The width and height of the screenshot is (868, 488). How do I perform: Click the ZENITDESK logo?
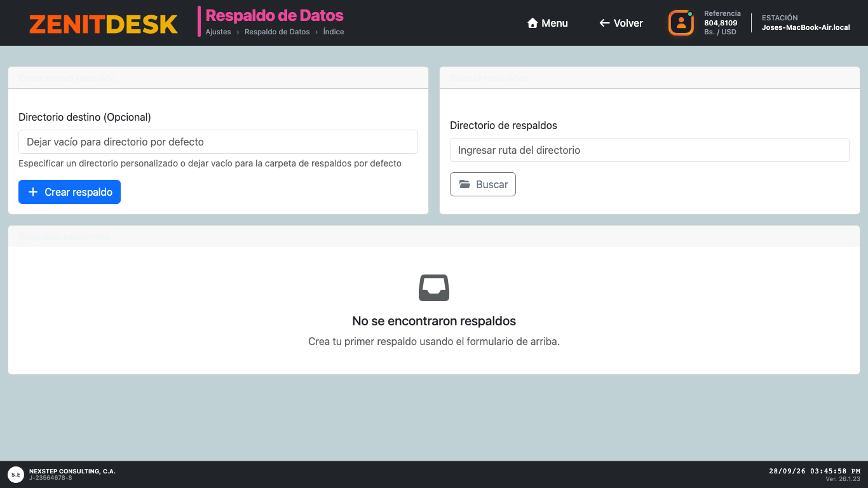(x=104, y=24)
